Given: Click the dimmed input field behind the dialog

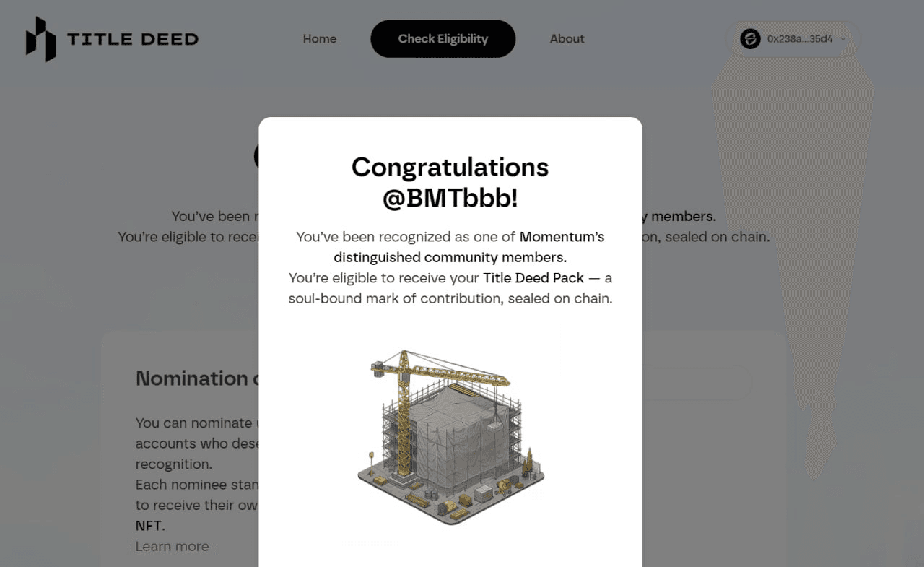Looking at the screenshot, I should pyautogui.click(x=697, y=383).
